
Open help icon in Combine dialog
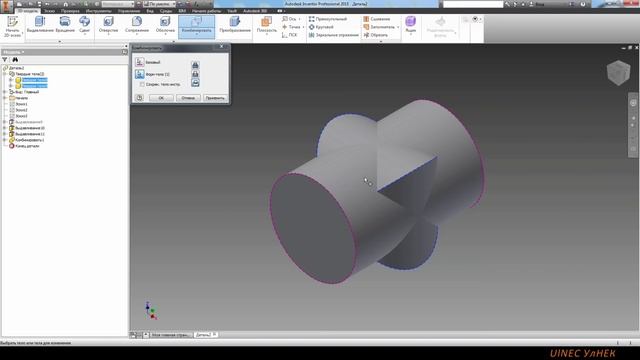(x=140, y=98)
